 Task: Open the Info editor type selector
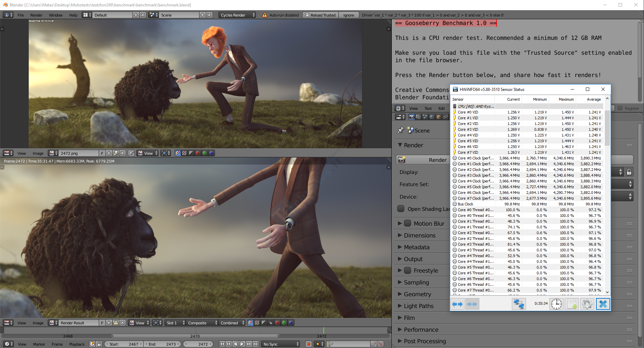coord(8,15)
